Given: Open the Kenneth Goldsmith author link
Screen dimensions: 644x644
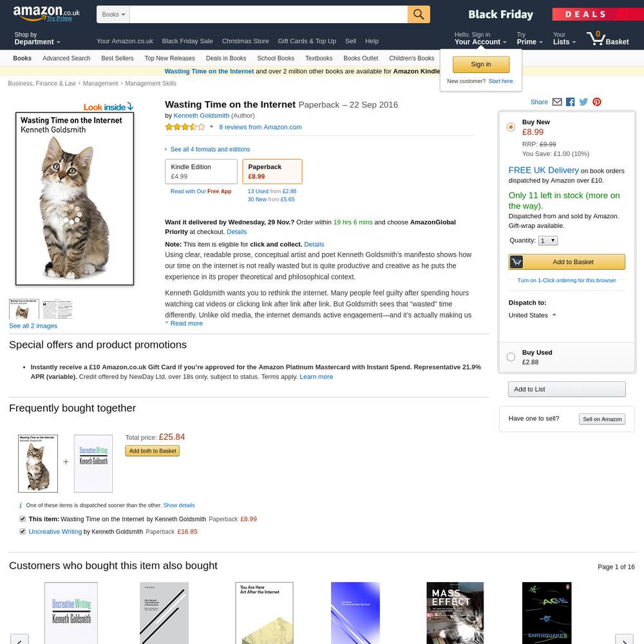Looking at the screenshot, I should 201,115.
